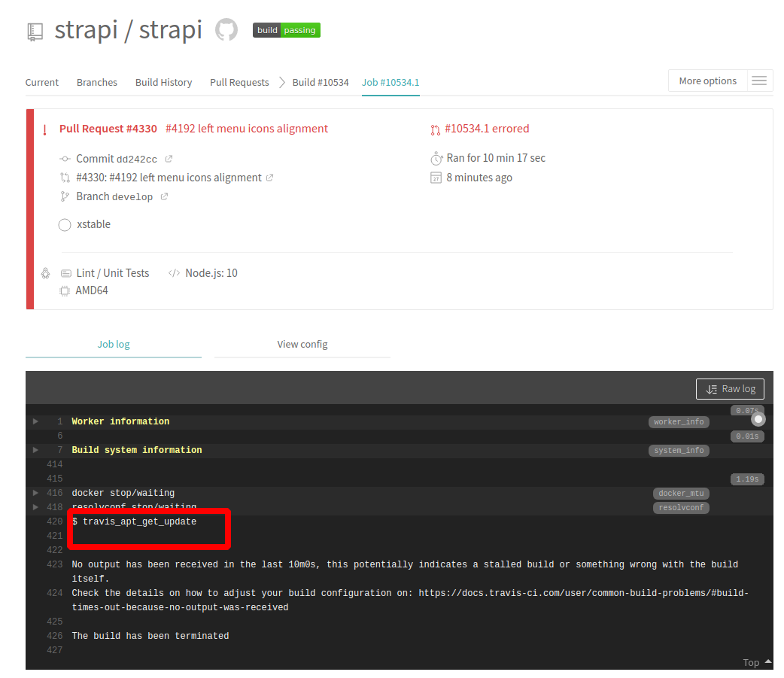This screenshot has width=784, height=678.
Task: Select the Pull Requests tab
Action: click(x=239, y=82)
